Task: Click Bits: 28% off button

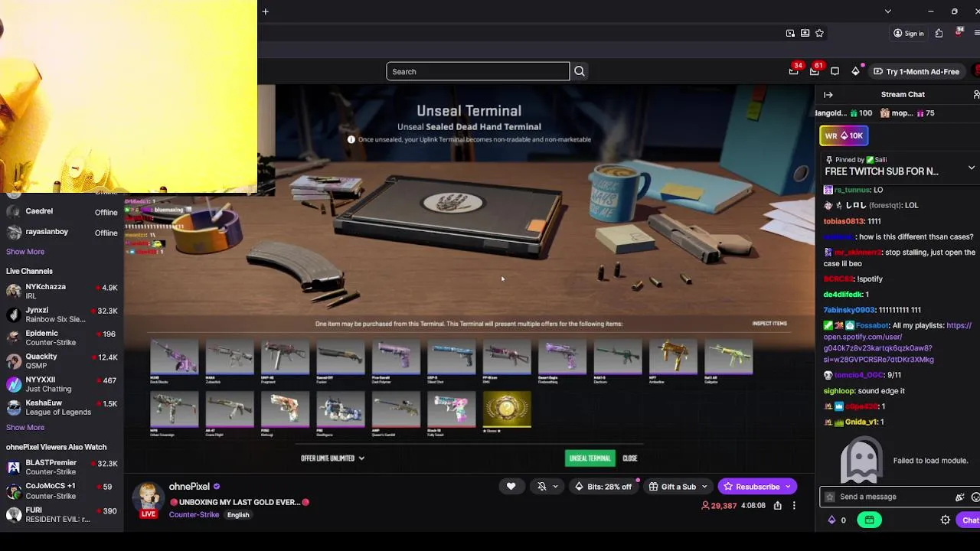Action: (x=603, y=487)
